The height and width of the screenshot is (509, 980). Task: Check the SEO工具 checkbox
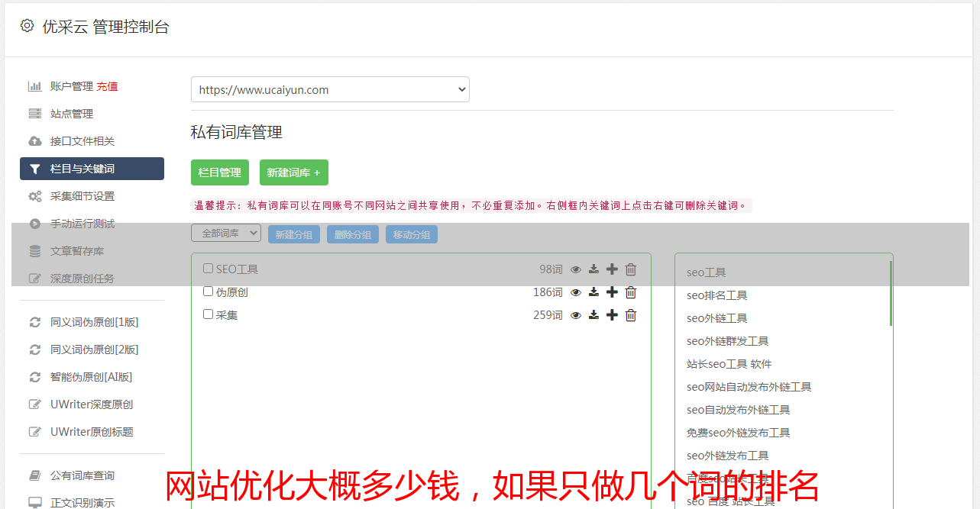208,269
